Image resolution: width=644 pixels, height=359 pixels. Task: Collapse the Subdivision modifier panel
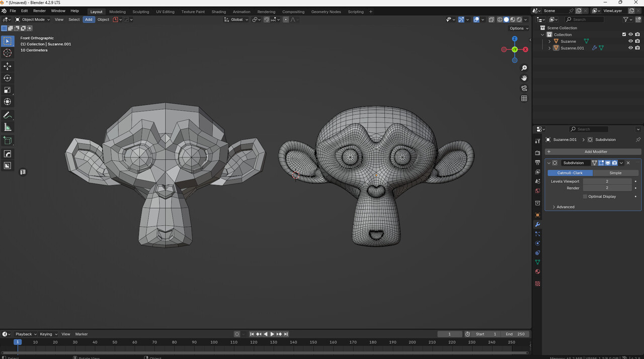(549, 163)
